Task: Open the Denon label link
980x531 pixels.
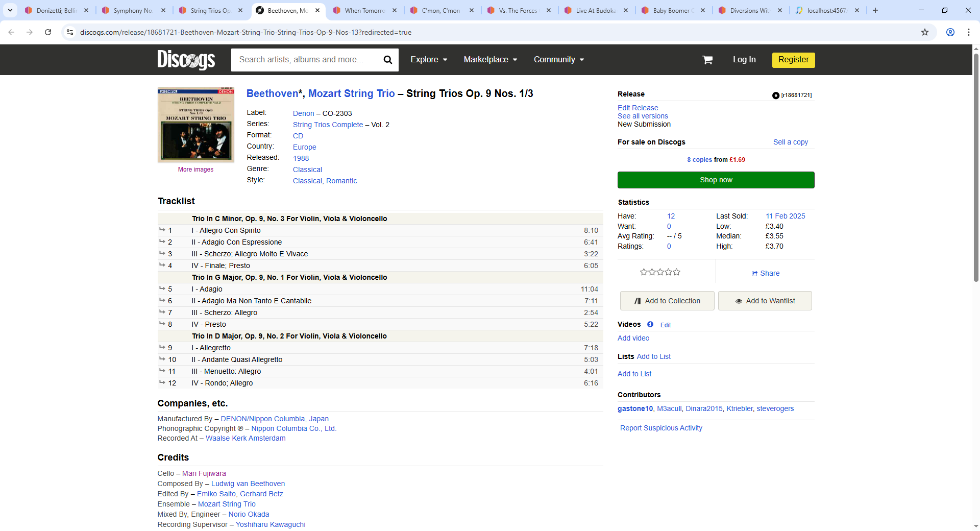Action: 303,113
